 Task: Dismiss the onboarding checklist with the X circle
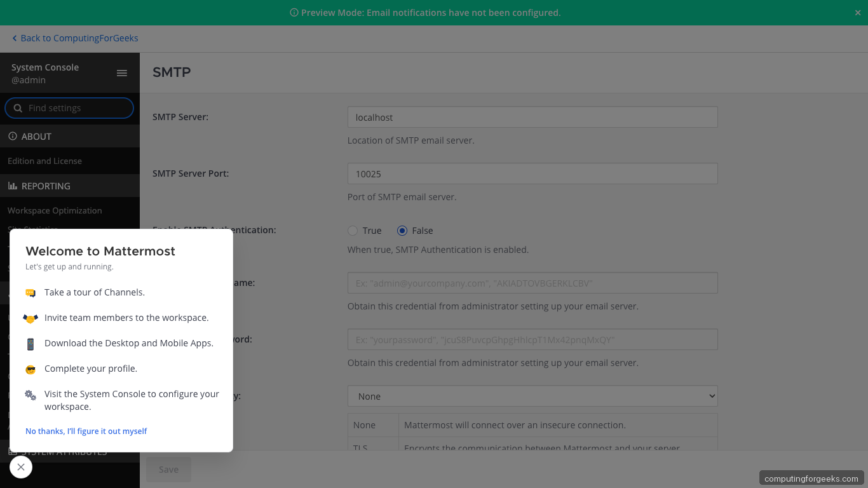click(20, 467)
